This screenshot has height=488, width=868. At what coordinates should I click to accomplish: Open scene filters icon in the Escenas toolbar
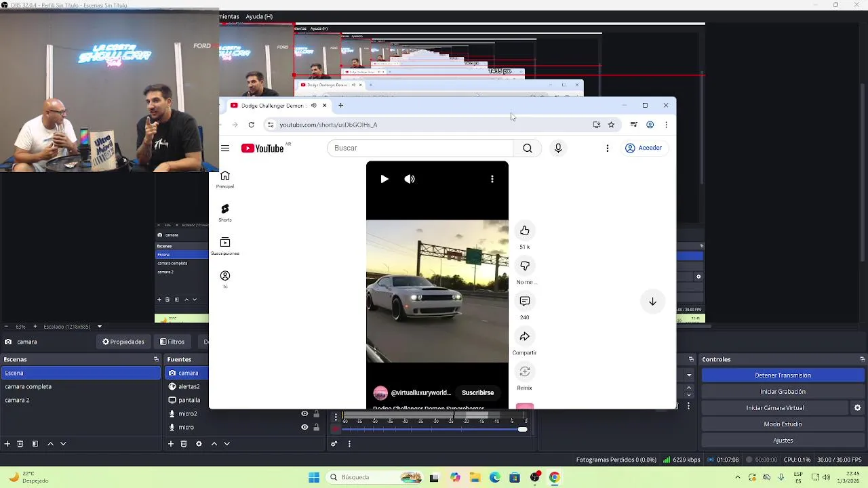pyautogui.click(x=35, y=444)
